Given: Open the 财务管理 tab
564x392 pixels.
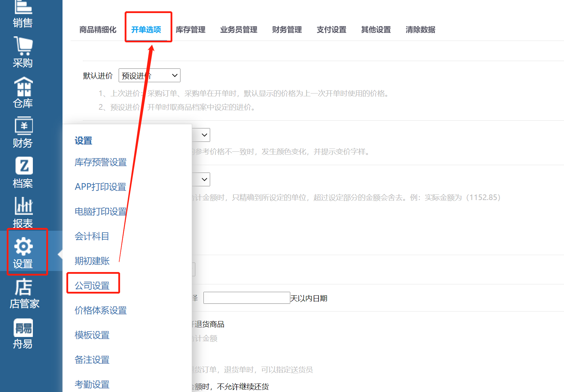Looking at the screenshot, I should tap(287, 30).
